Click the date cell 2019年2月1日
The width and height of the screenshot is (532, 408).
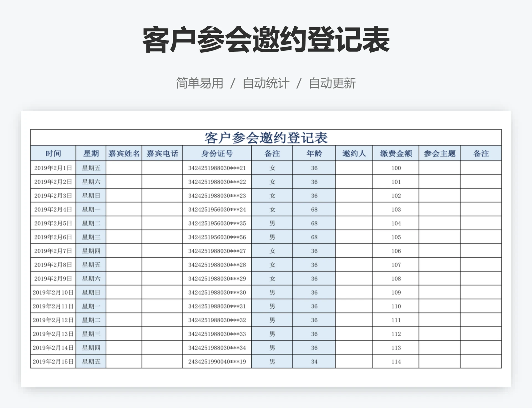pyautogui.click(x=53, y=168)
